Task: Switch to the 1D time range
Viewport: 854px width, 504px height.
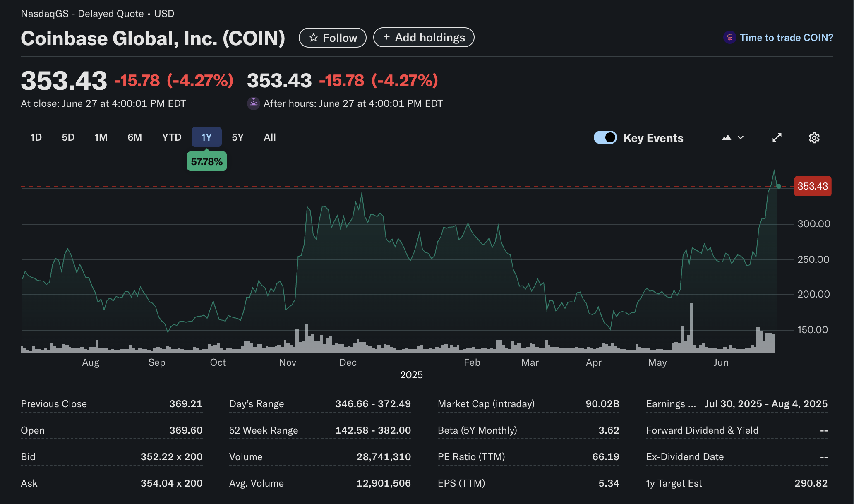Action: [36, 137]
